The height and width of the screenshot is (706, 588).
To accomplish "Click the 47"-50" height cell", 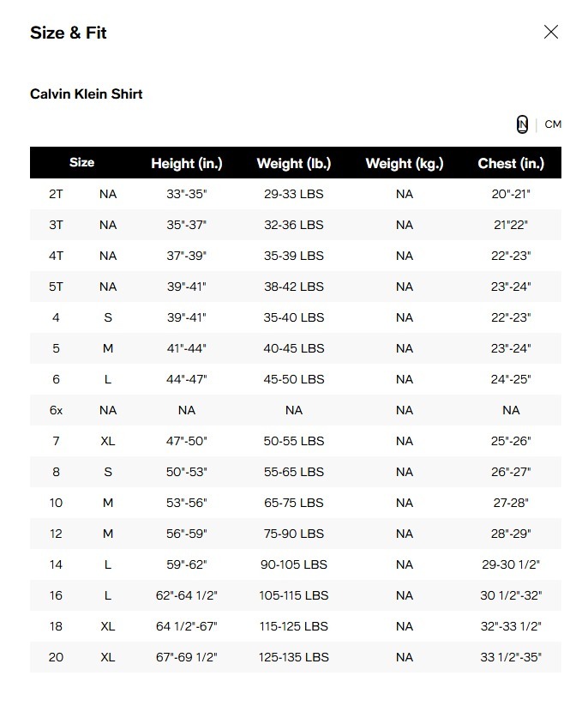I will point(187,442).
